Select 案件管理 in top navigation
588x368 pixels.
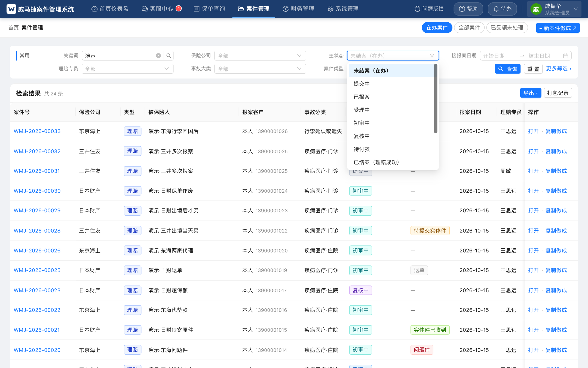[x=254, y=9]
